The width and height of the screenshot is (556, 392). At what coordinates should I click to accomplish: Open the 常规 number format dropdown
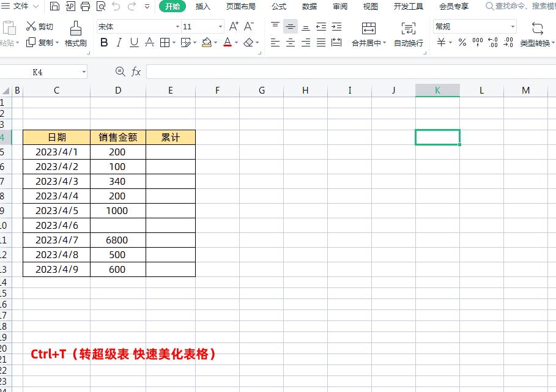[512, 26]
